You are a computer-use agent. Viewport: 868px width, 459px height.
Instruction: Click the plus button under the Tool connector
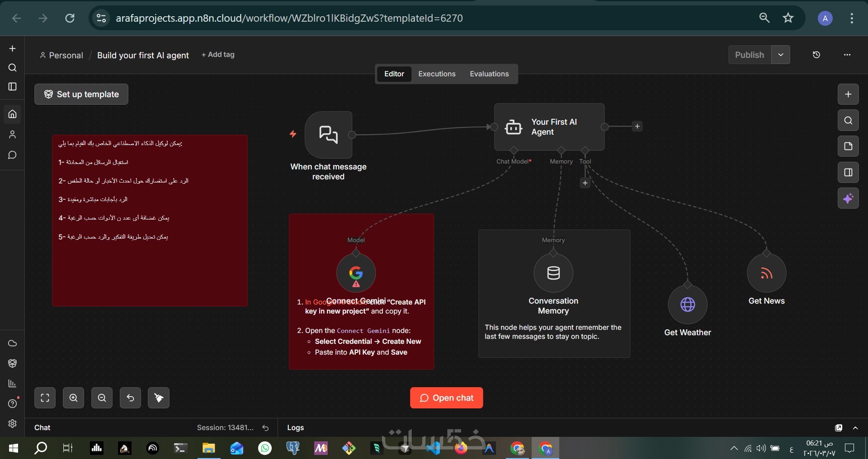(x=585, y=183)
